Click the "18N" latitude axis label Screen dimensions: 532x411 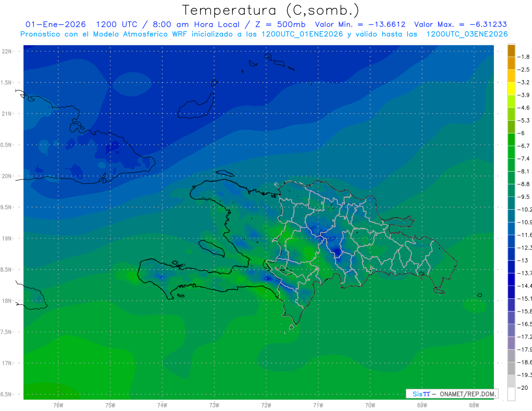(x=7, y=301)
